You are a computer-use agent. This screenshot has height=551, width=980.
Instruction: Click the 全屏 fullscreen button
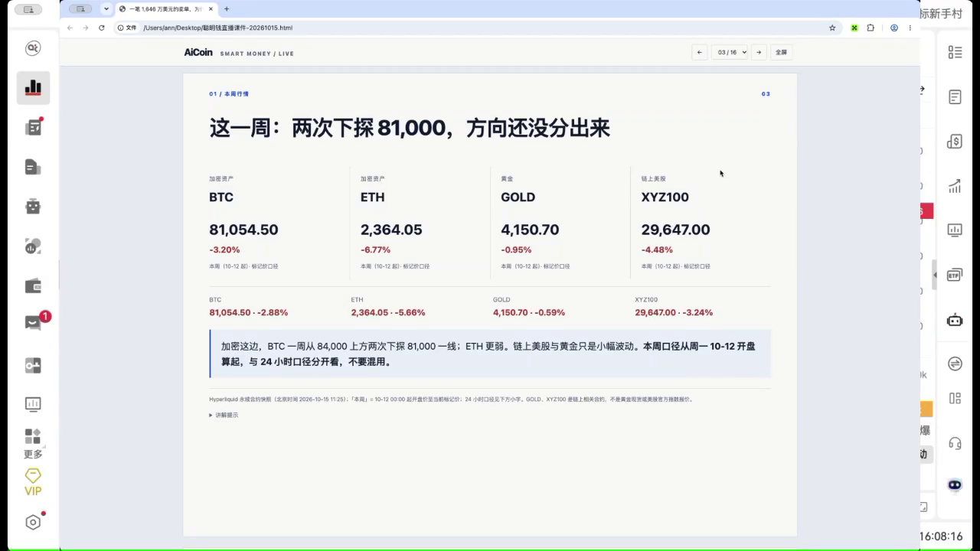pyautogui.click(x=781, y=52)
